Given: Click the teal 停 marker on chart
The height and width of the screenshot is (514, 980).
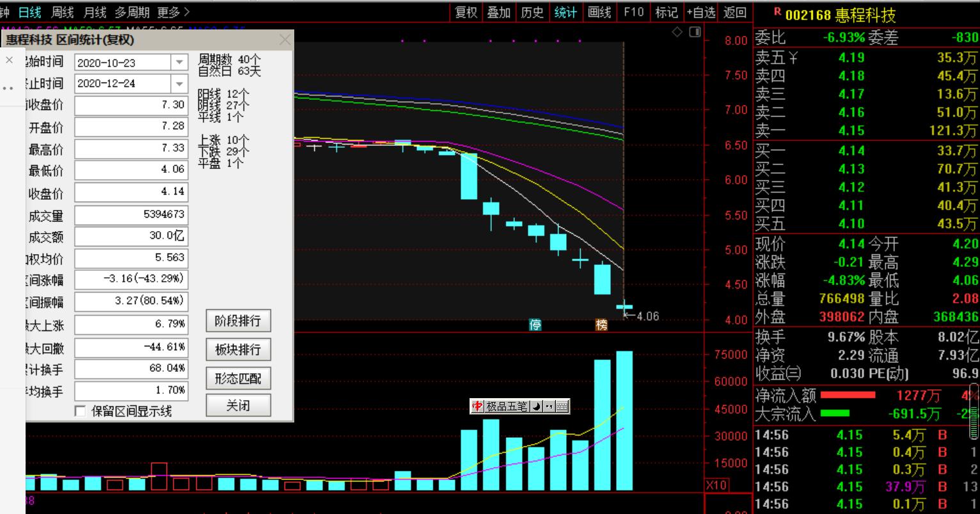Looking at the screenshot, I should (x=535, y=325).
